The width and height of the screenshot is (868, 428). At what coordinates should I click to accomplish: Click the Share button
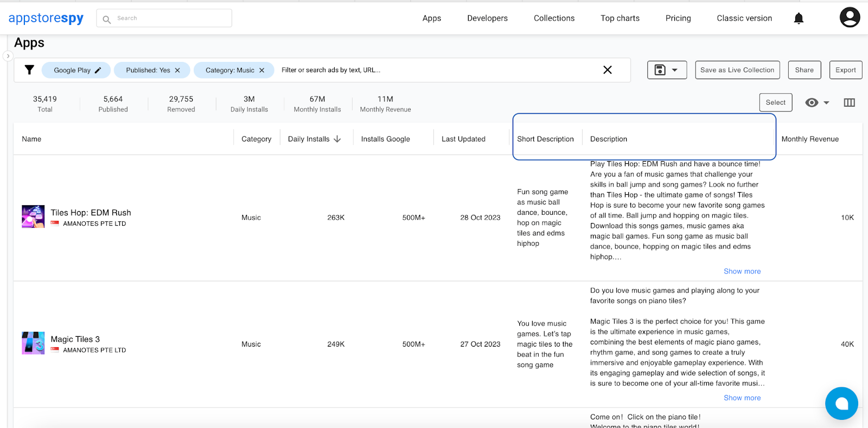(x=804, y=70)
